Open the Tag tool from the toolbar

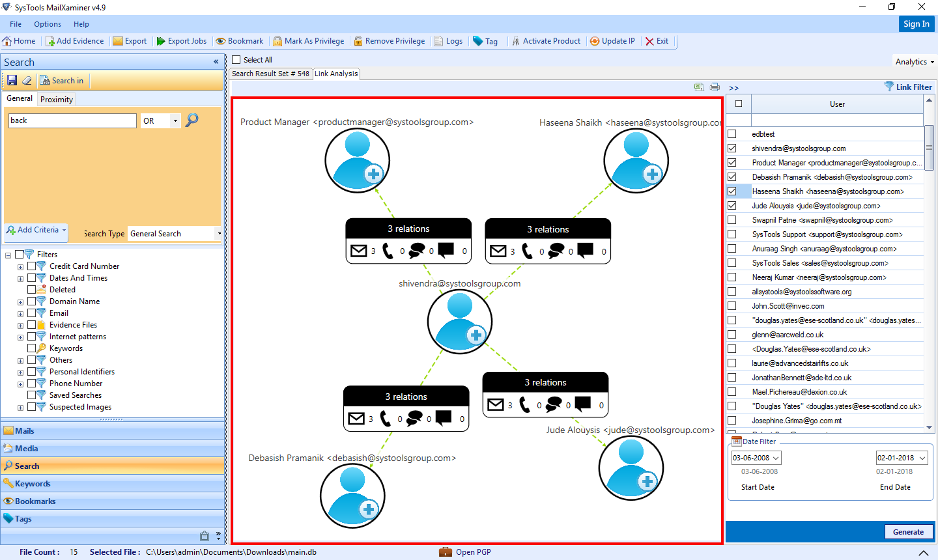pyautogui.click(x=485, y=40)
